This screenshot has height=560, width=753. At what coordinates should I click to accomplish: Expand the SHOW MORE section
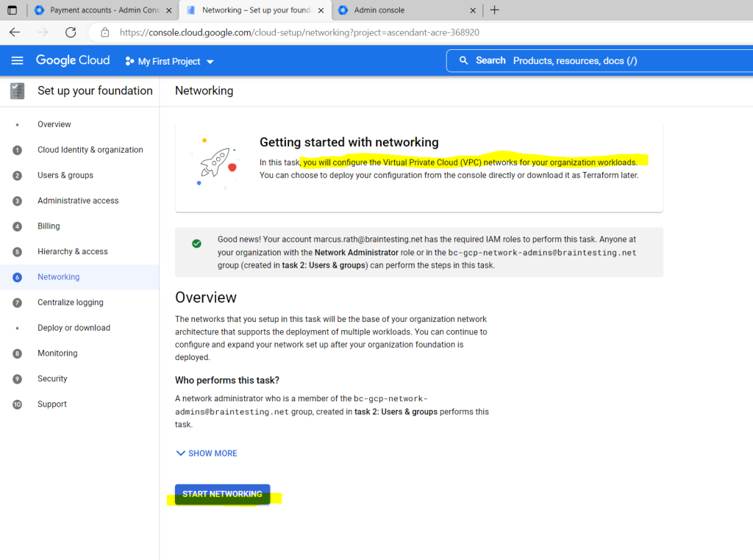pos(207,453)
